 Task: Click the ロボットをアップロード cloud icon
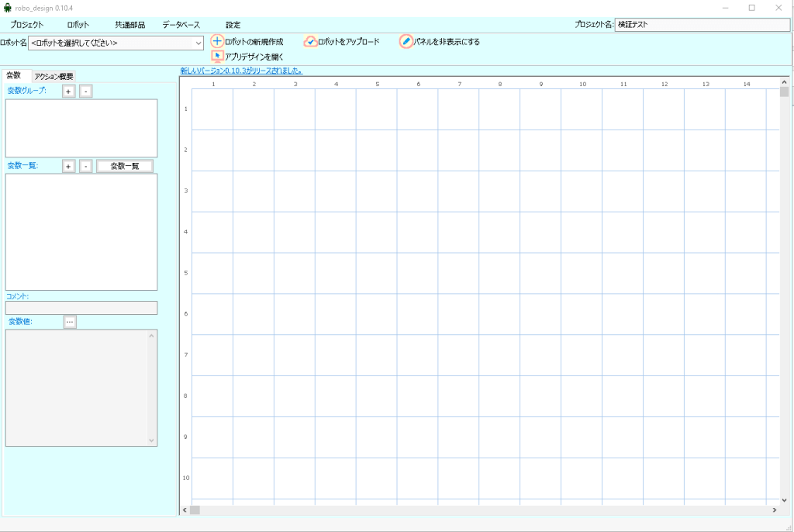[x=311, y=42]
